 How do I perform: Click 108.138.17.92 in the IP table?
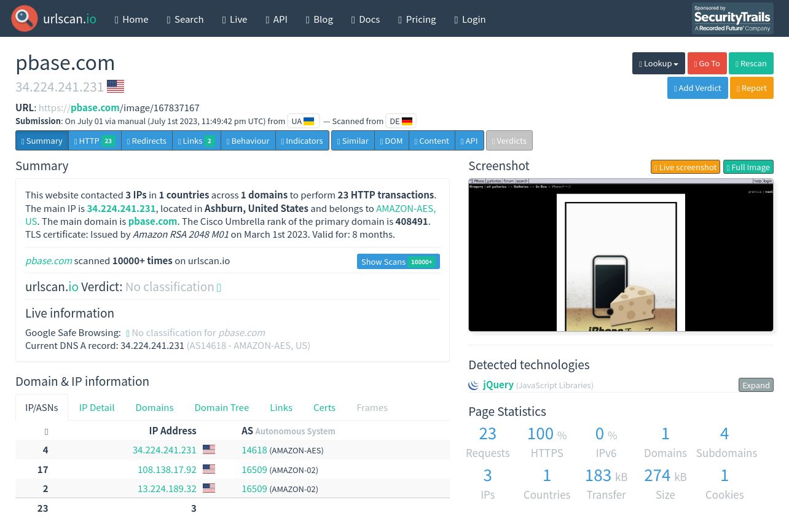[x=167, y=469]
